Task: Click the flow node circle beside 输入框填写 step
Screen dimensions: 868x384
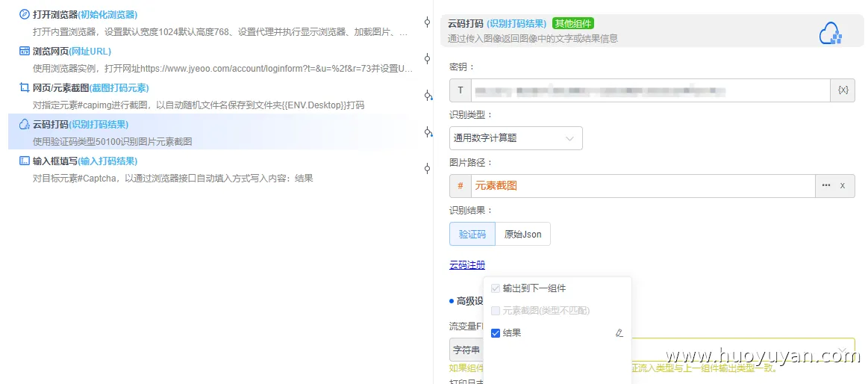Action: [x=427, y=168]
